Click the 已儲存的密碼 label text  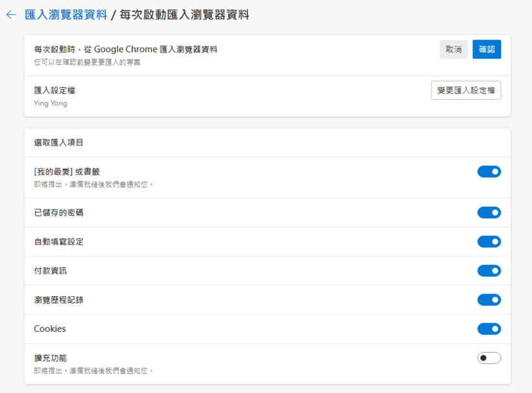58,212
